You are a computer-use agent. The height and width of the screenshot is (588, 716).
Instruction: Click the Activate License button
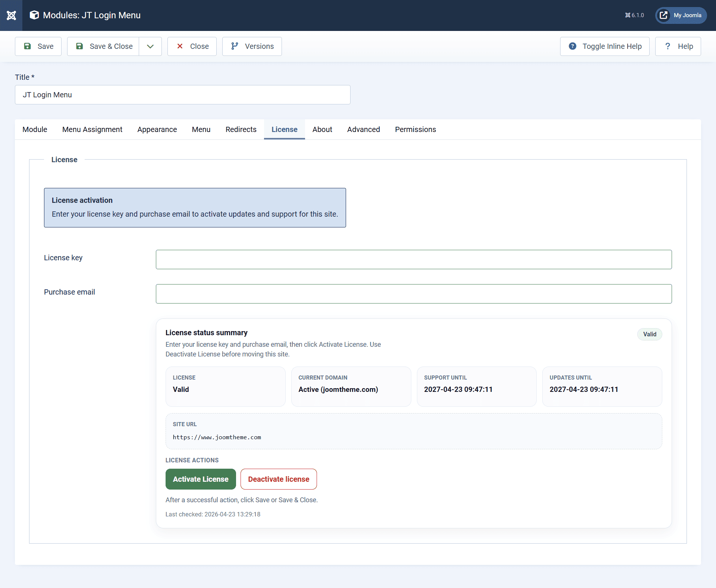point(200,479)
